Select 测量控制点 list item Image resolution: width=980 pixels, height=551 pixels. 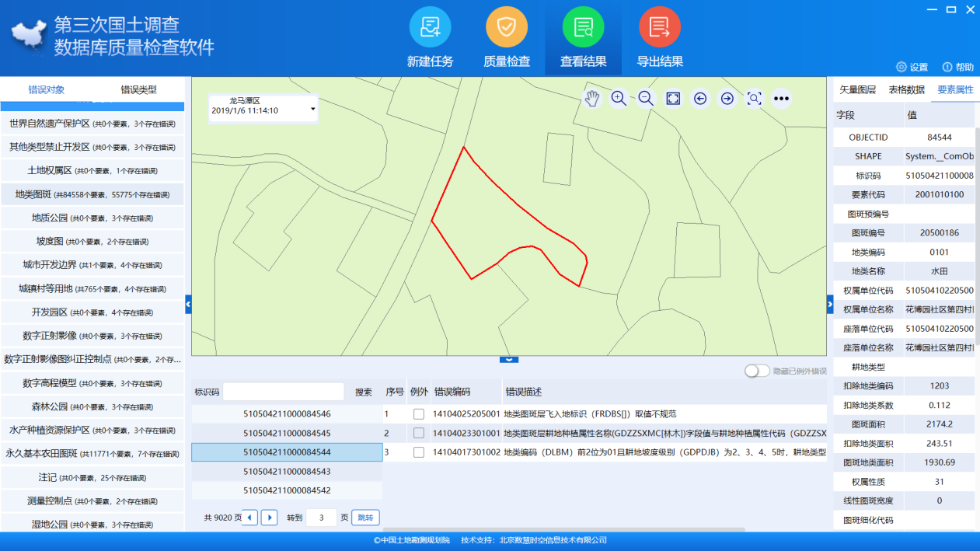coord(92,501)
